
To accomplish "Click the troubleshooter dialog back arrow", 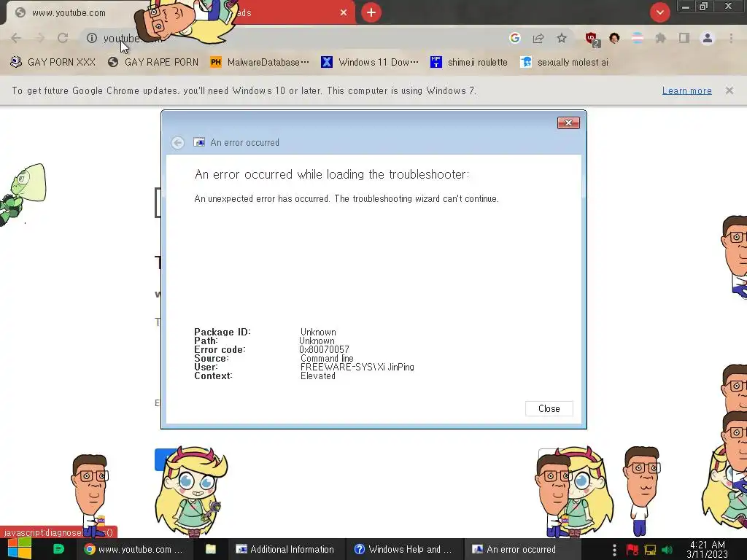I will click(x=178, y=142).
